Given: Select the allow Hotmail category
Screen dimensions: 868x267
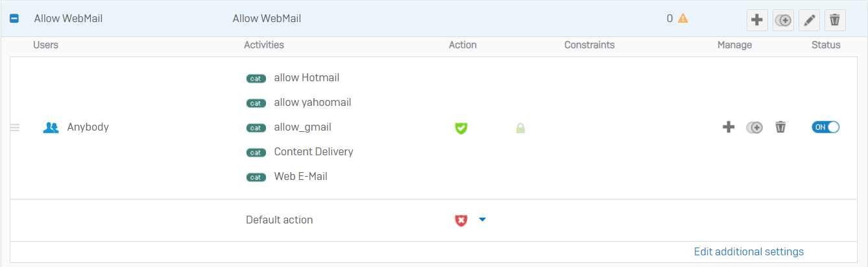Looking at the screenshot, I should [306, 78].
